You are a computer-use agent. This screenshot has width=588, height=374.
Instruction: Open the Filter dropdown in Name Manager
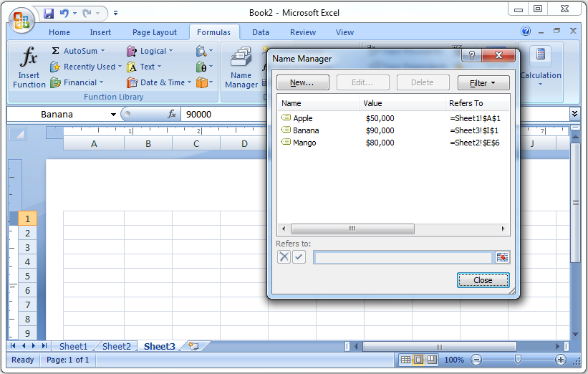tap(483, 83)
